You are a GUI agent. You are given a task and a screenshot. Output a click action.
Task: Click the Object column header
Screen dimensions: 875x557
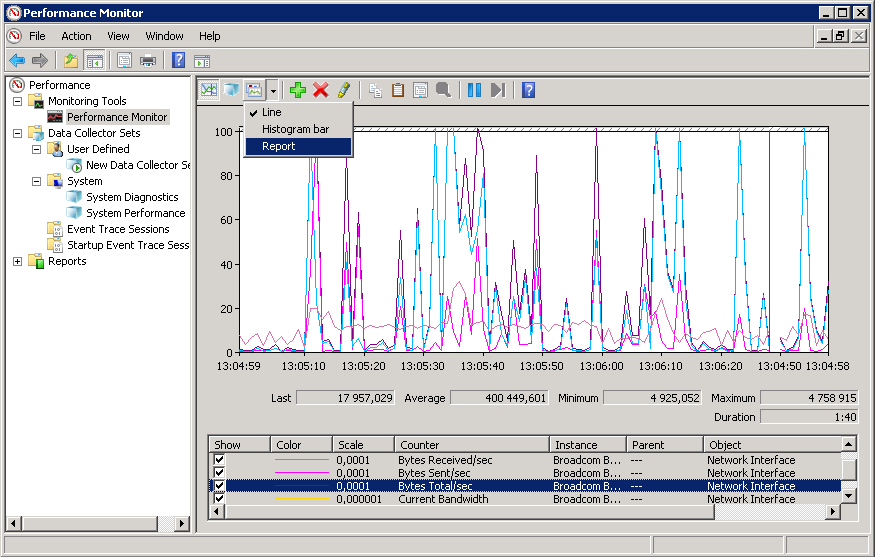click(x=773, y=445)
